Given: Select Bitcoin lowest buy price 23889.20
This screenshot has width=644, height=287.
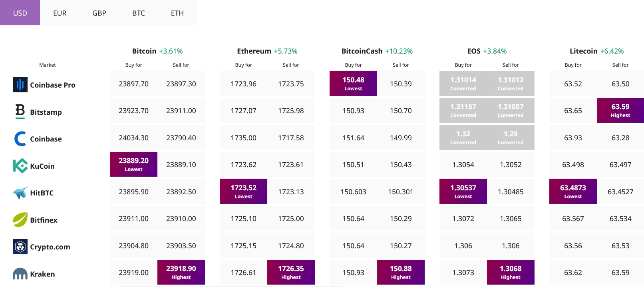Looking at the screenshot, I should click(133, 164).
